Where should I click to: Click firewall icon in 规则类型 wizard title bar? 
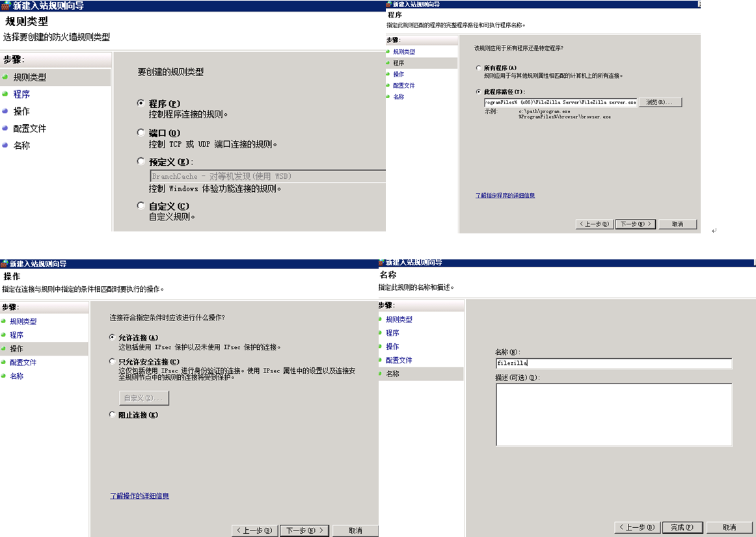tap(6, 6)
